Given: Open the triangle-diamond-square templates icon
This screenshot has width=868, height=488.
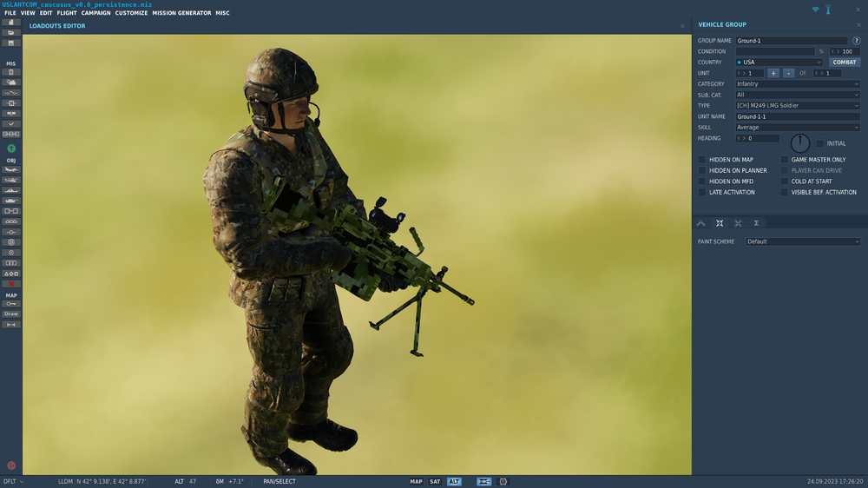Looking at the screenshot, I should coord(10,274).
